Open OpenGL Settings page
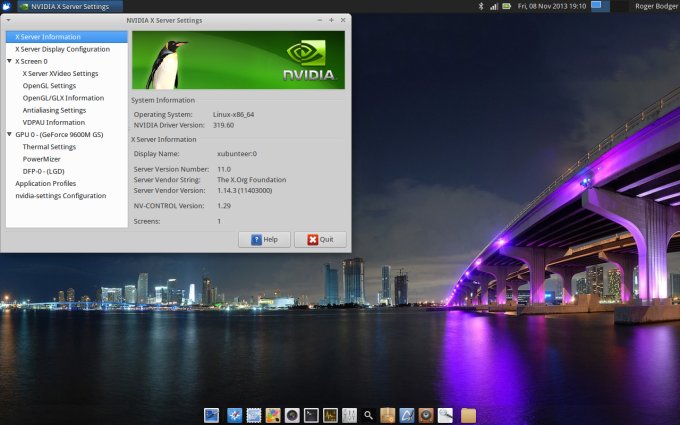The height and width of the screenshot is (425, 680). coord(49,86)
